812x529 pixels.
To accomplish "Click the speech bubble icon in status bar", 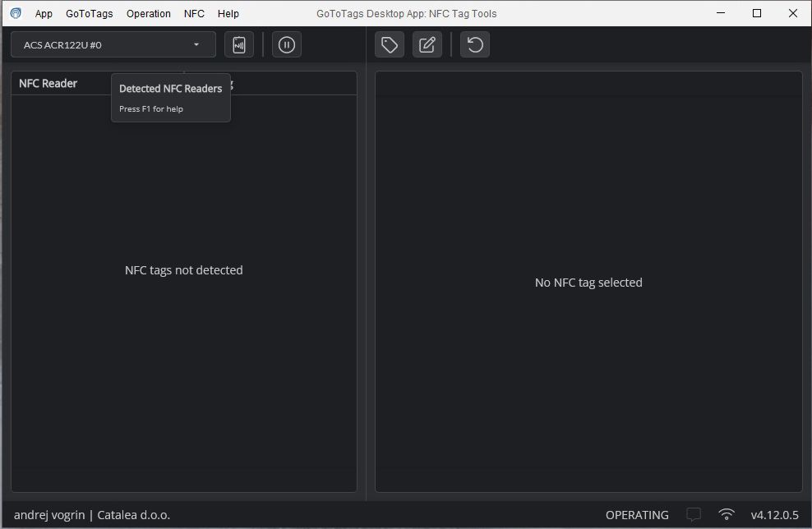I will pyautogui.click(x=694, y=515).
